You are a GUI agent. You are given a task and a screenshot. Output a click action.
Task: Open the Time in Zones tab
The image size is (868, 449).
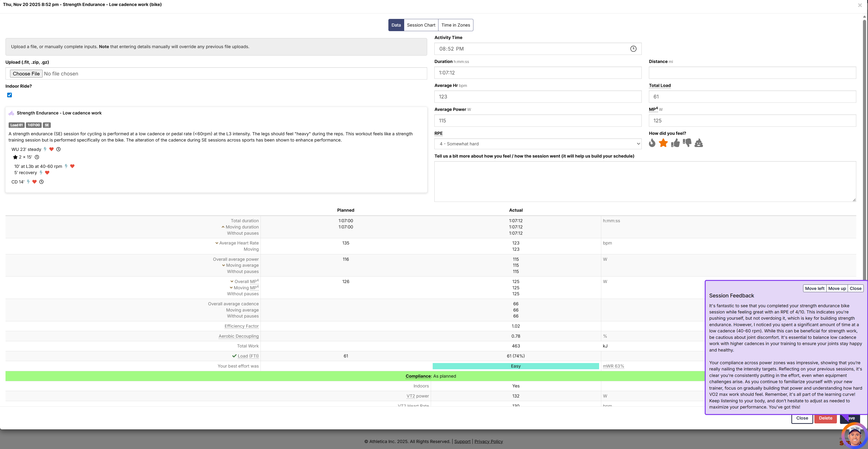(x=456, y=25)
